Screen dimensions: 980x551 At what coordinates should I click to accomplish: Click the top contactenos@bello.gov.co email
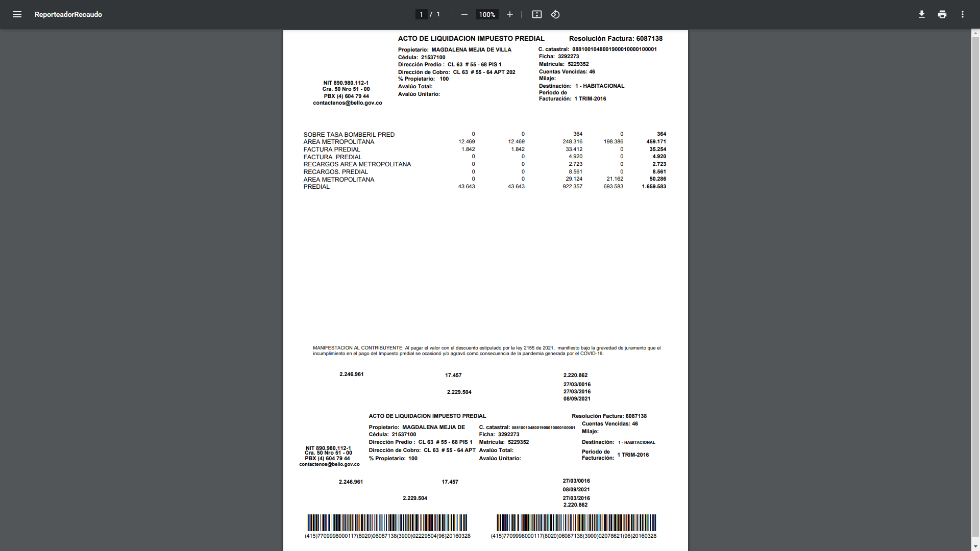[347, 103]
